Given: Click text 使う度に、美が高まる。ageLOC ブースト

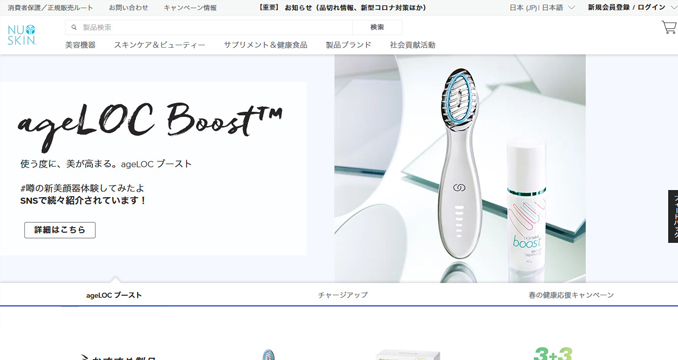Looking at the screenshot, I should point(106,164).
